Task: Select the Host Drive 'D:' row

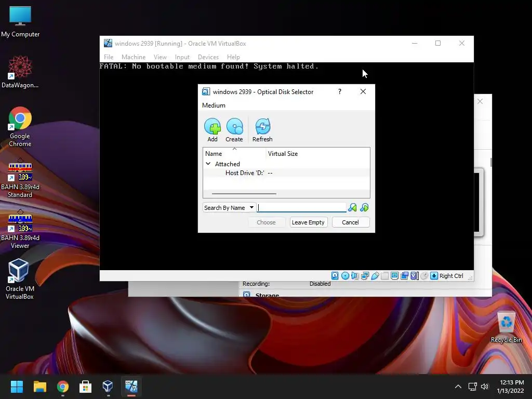Action: coord(286,173)
